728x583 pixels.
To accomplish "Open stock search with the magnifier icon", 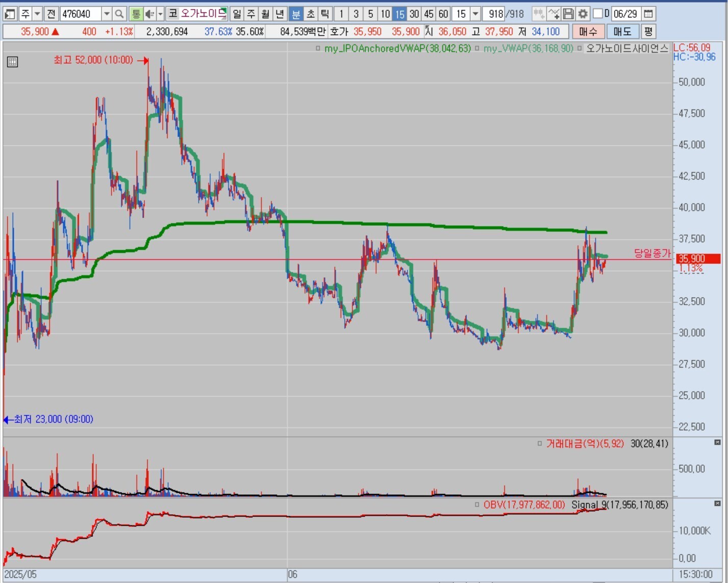I will click(x=119, y=14).
